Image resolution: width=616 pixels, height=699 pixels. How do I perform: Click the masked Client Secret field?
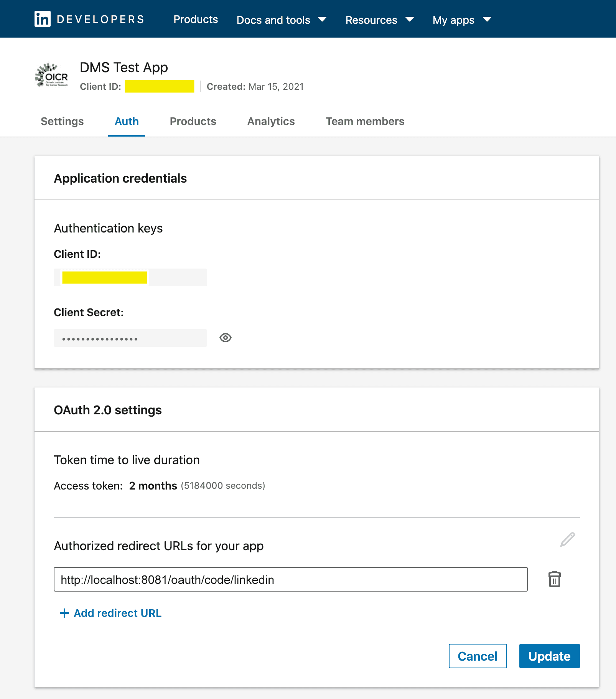click(130, 338)
